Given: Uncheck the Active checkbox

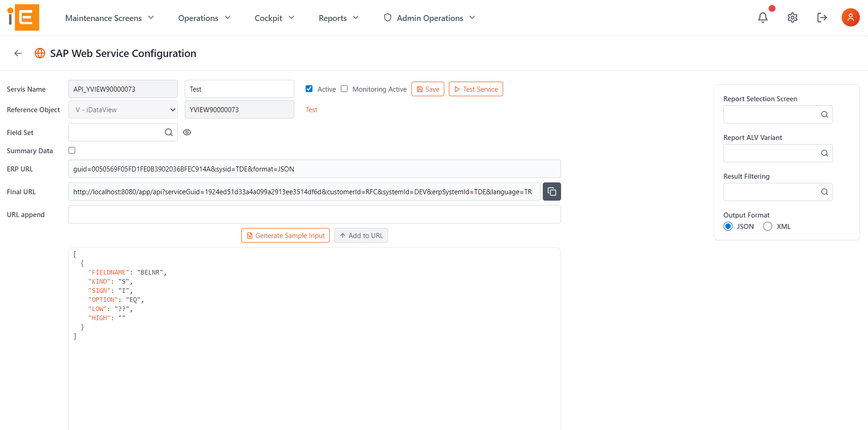Looking at the screenshot, I should point(309,88).
